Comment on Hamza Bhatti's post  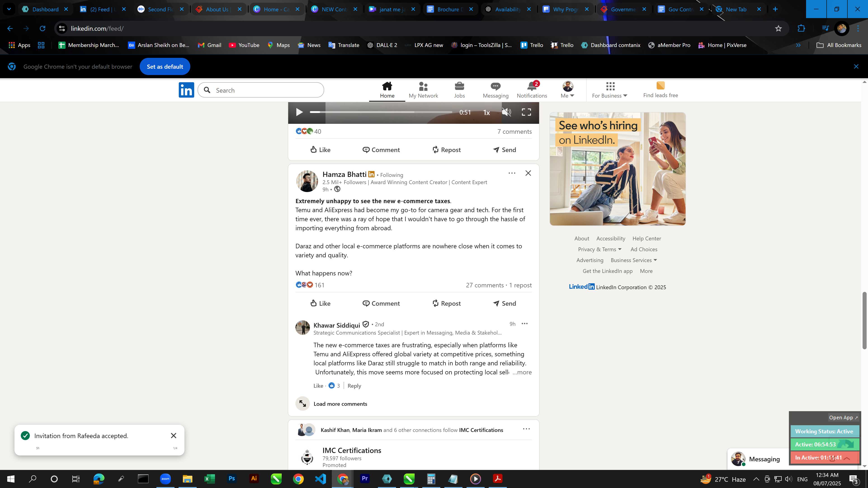point(381,303)
